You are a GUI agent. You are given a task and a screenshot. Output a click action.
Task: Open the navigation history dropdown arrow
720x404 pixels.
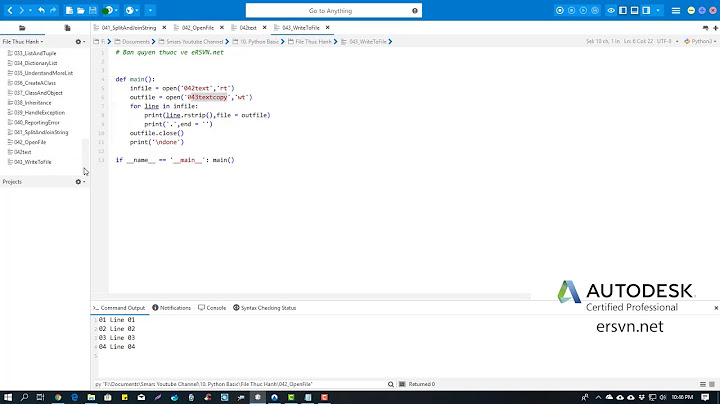coord(30,10)
